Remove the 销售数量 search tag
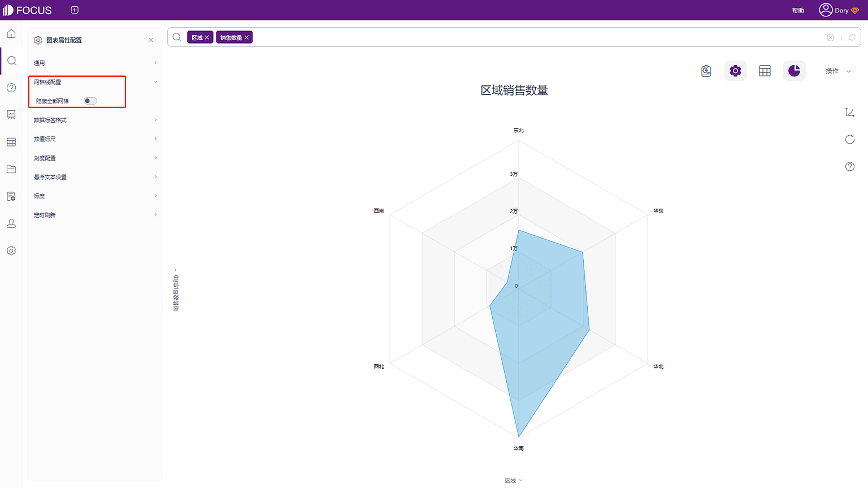Image resolution: width=868 pixels, height=488 pixels. click(x=246, y=37)
